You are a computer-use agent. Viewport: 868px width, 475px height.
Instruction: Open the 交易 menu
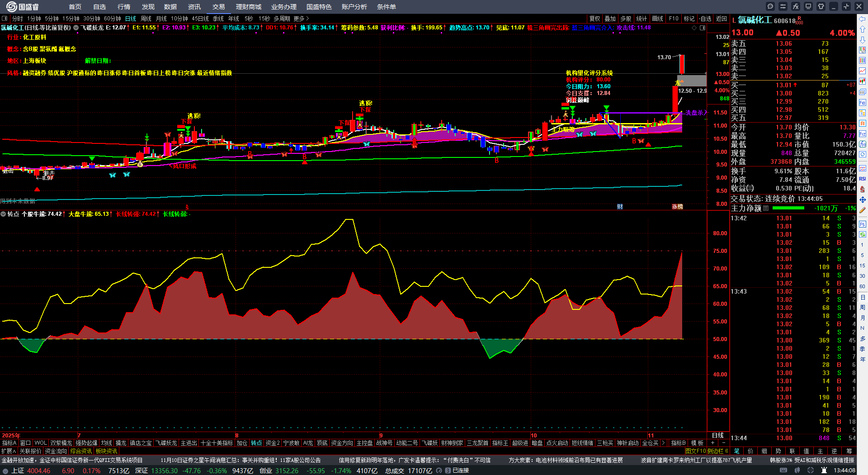219,7
